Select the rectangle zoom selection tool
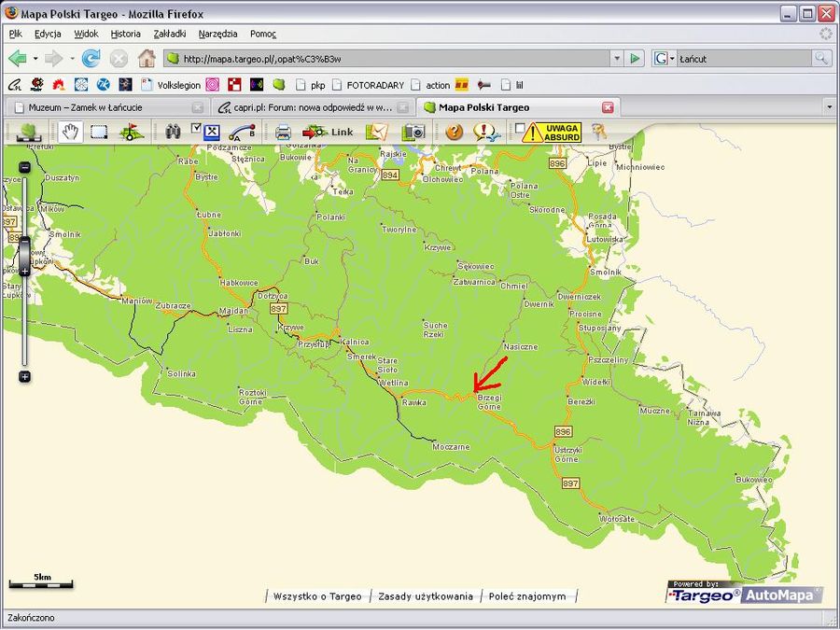The image size is (840, 630). point(99,132)
